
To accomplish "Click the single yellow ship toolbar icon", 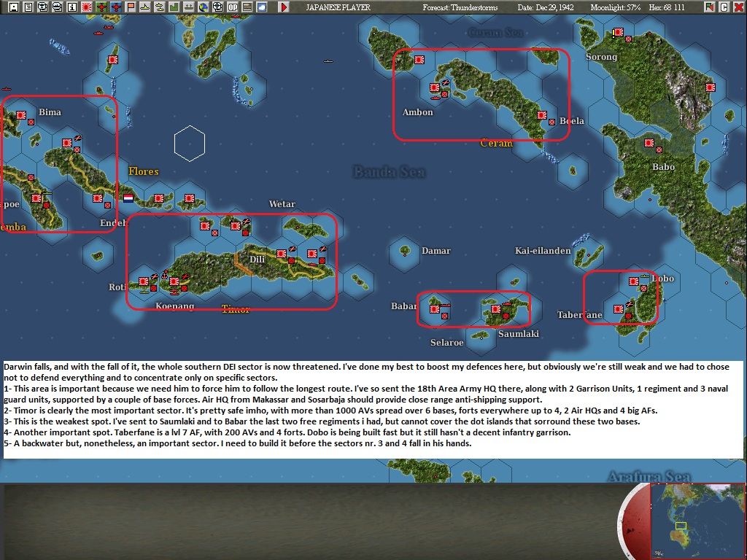I will 145,7.
